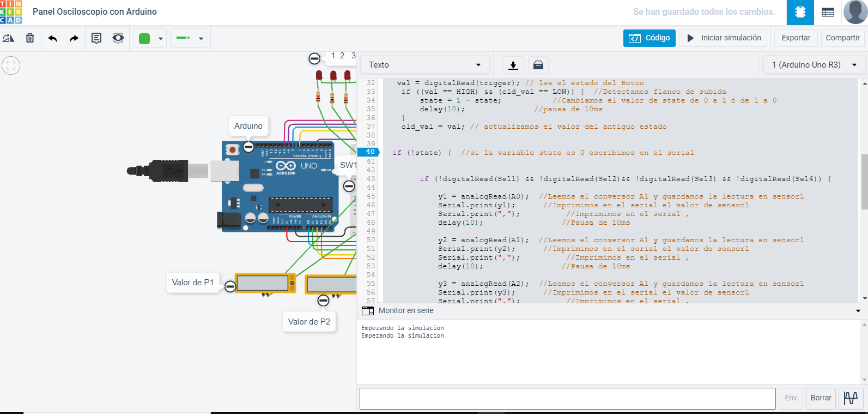Delete selection with trash icon
The width and height of the screenshot is (868, 414).
(30, 38)
